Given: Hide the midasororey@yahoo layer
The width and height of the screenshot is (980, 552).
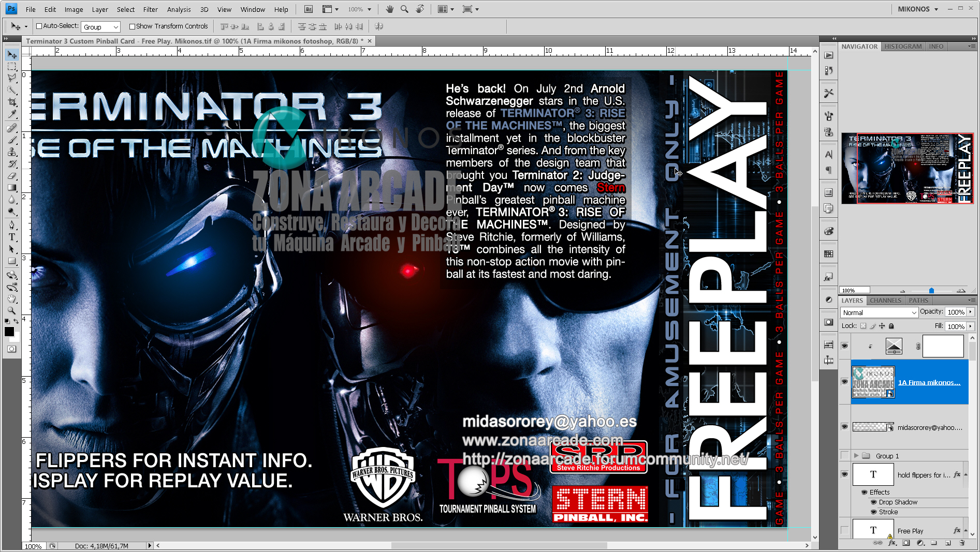Looking at the screenshot, I should [845, 427].
